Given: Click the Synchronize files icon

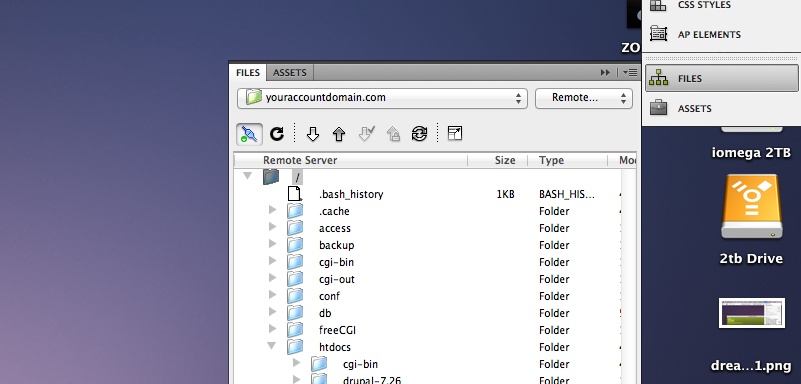Looking at the screenshot, I should click(419, 134).
